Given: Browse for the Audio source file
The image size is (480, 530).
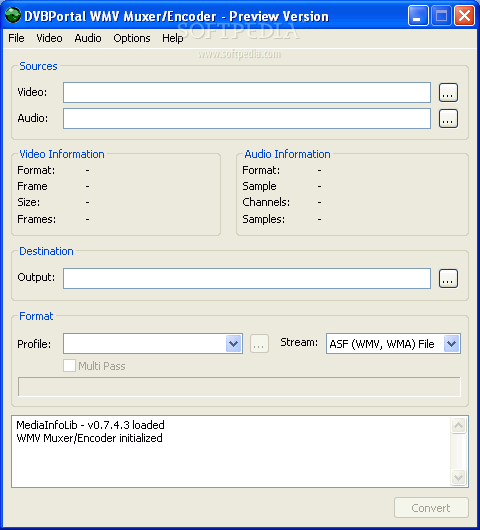Looking at the screenshot, I should point(448,119).
